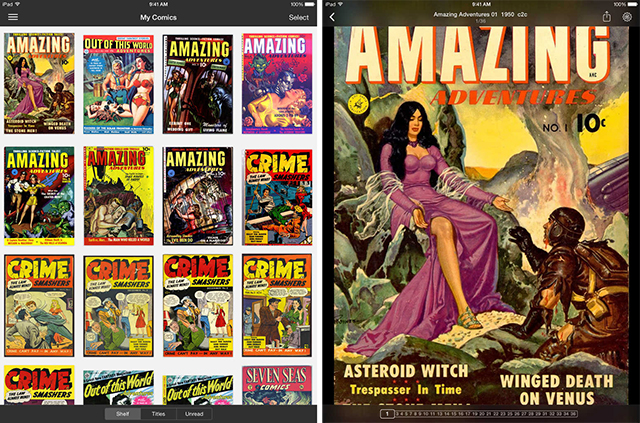
Task: Tap the 'Amazing Adventures 01 1950 c2c' title
Action: [x=480, y=14]
